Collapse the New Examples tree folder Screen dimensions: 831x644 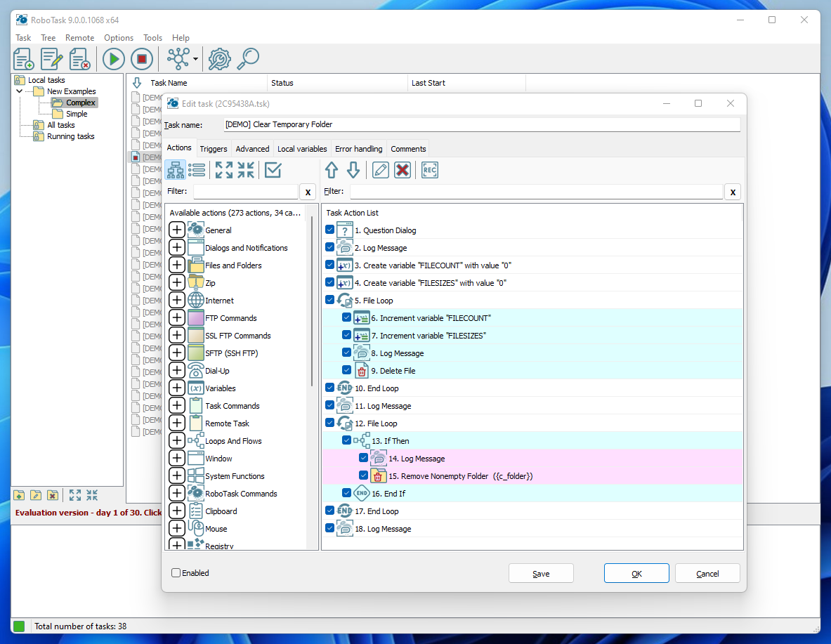pyautogui.click(x=20, y=91)
